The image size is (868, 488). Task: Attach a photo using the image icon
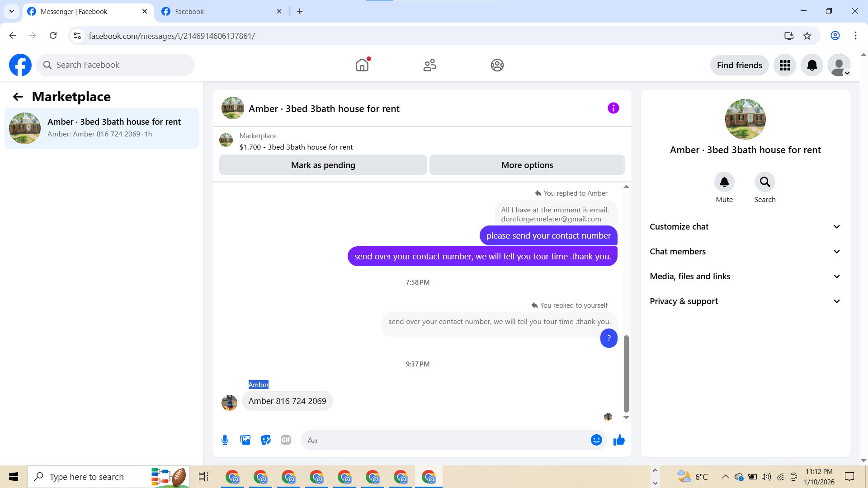(x=245, y=440)
